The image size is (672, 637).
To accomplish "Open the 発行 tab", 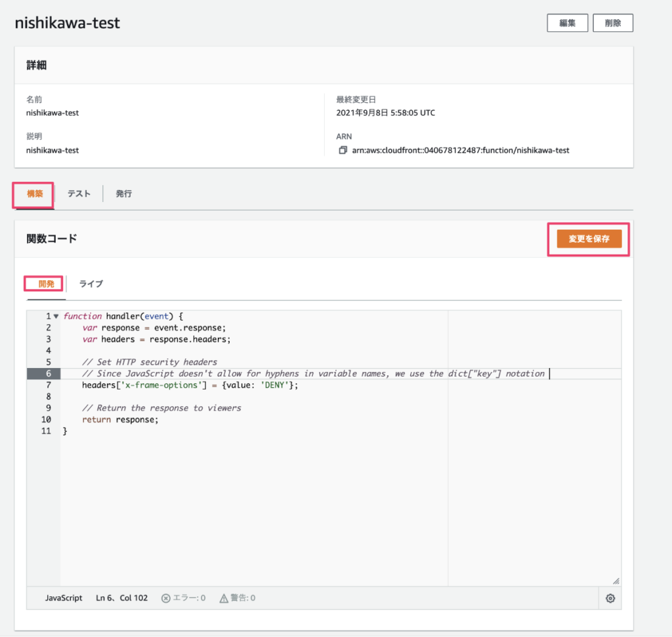I will 123,194.
